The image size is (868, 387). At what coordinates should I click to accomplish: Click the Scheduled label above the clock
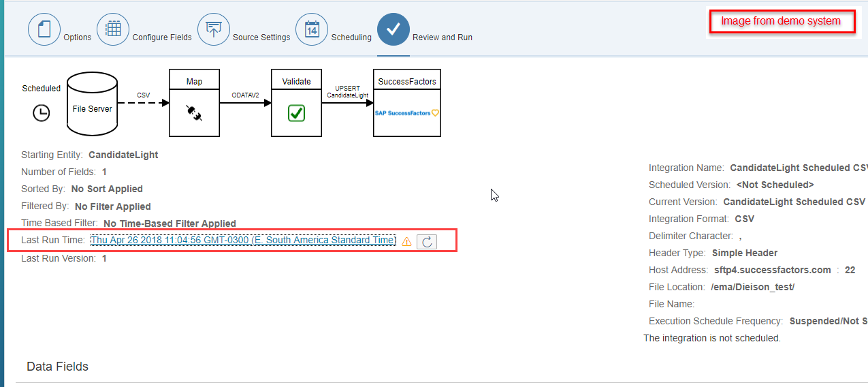42,89
